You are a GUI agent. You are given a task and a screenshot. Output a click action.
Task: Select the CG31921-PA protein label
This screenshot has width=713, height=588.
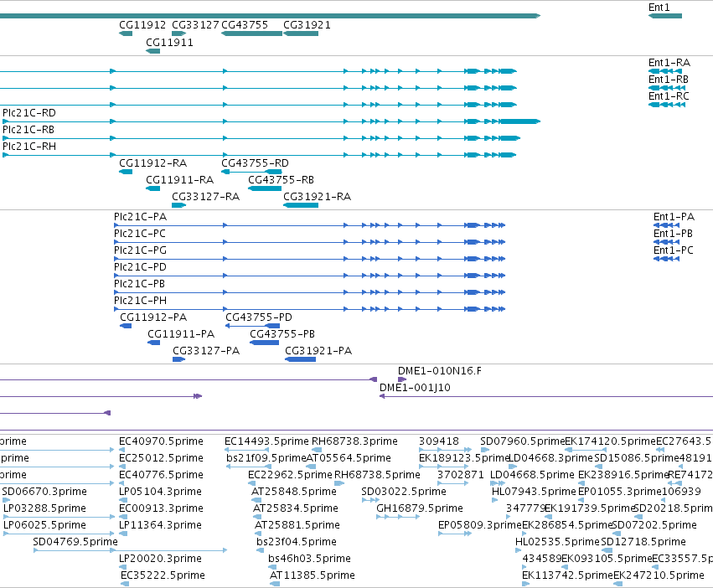[318, 351]
